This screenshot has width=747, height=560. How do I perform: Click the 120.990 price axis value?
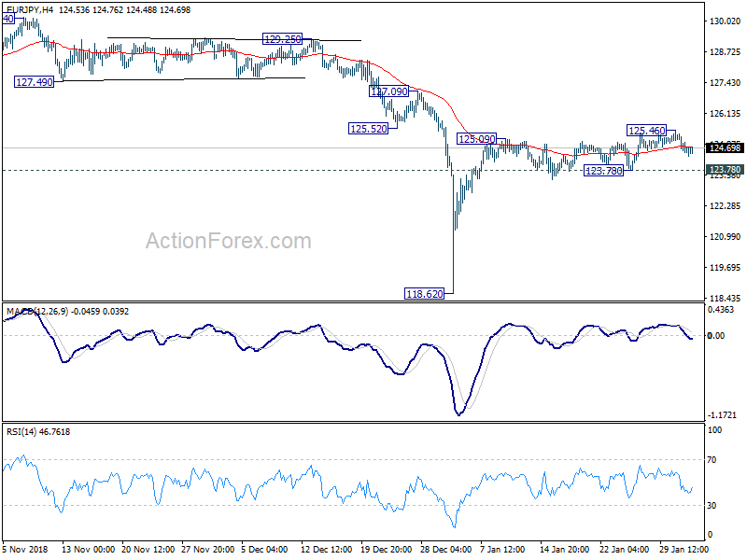[726, 237]
